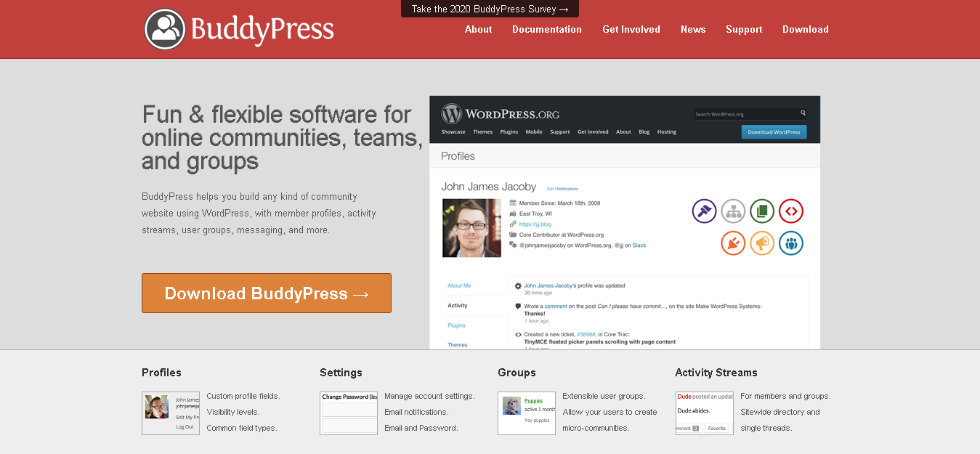
Task: Click the Profiles feature heading
Action: coord(161,373)
